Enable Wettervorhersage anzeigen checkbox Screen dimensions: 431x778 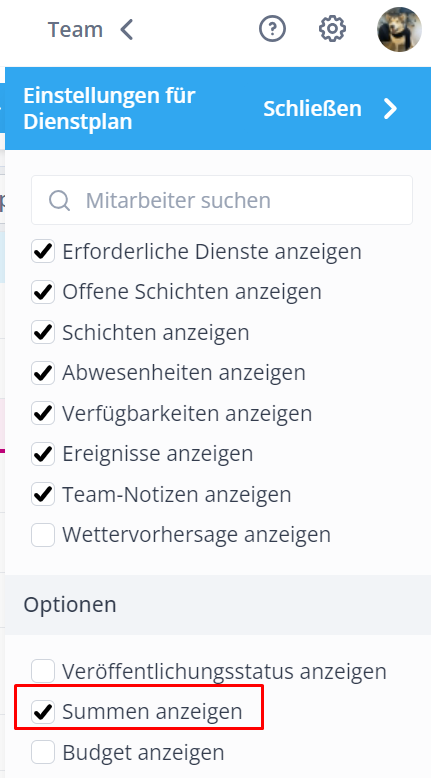pos(43,535)
